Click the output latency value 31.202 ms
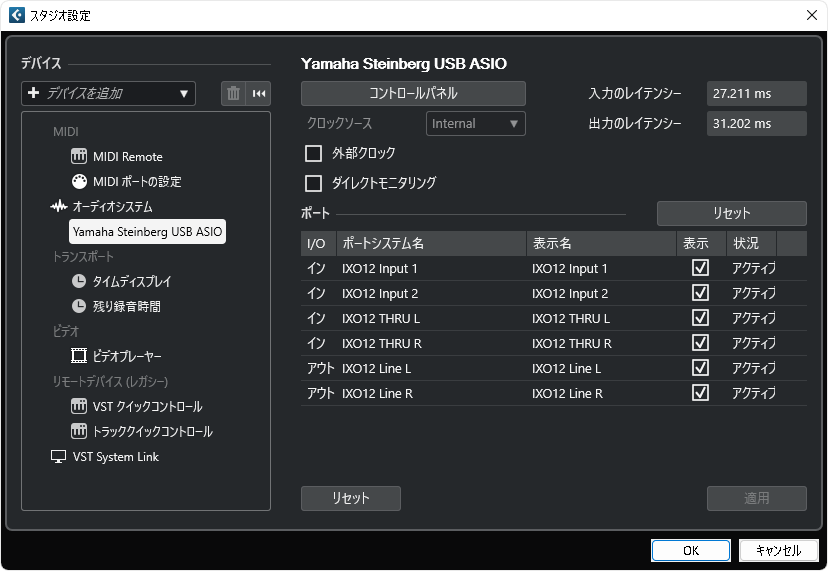 click(x=757, y=124)
